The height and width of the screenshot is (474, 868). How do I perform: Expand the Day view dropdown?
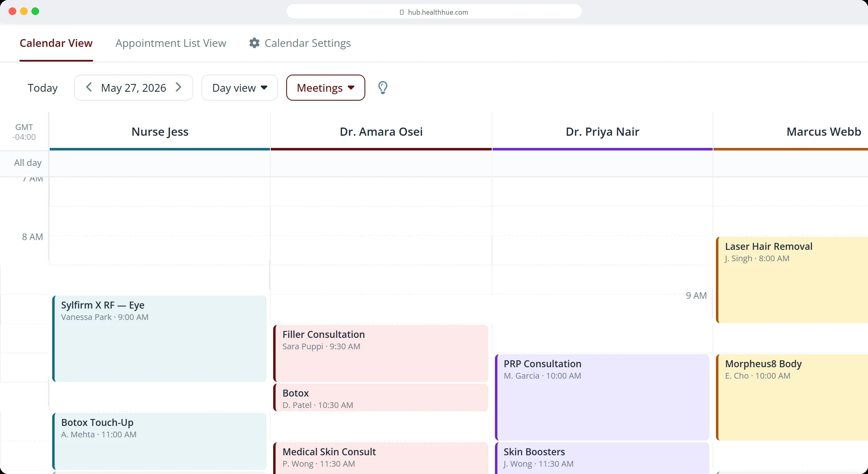240,88
